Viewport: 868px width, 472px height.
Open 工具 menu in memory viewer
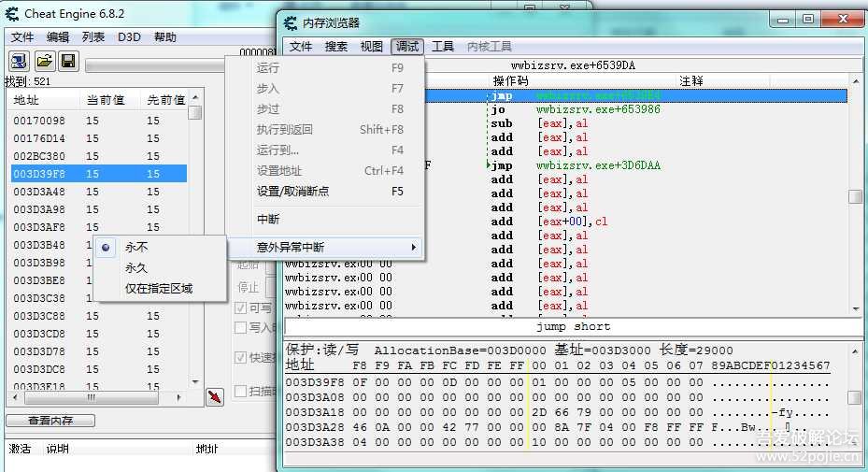click(443, 47)
